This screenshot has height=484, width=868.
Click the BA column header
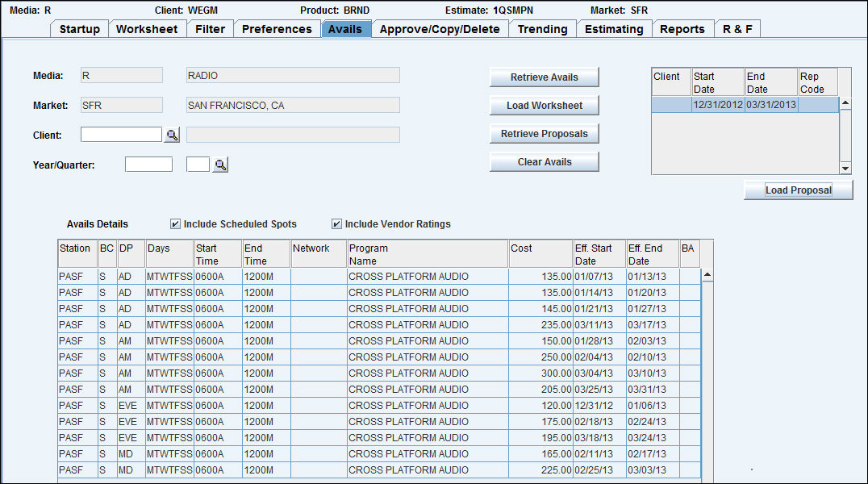[x=691, y=255]
